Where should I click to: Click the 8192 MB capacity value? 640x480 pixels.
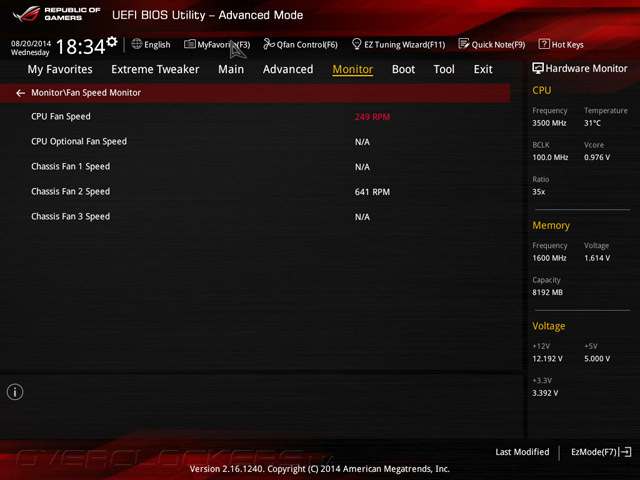pos(548,292)
